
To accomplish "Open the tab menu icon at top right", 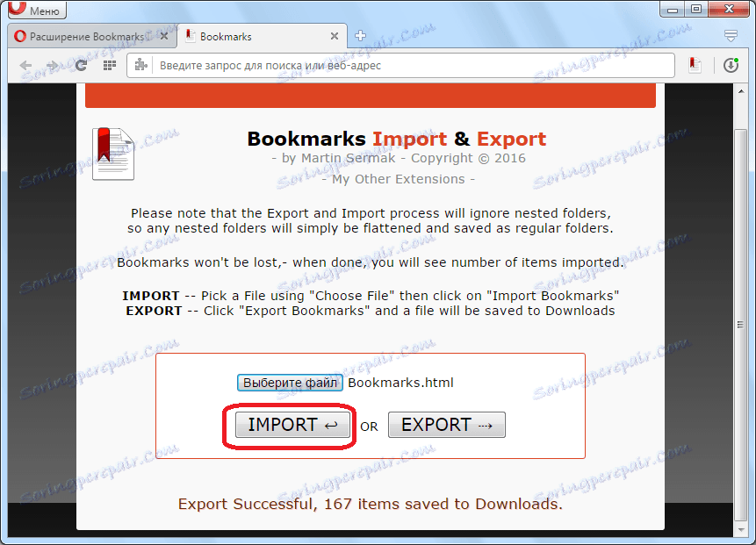I will (x=731, y=36).
